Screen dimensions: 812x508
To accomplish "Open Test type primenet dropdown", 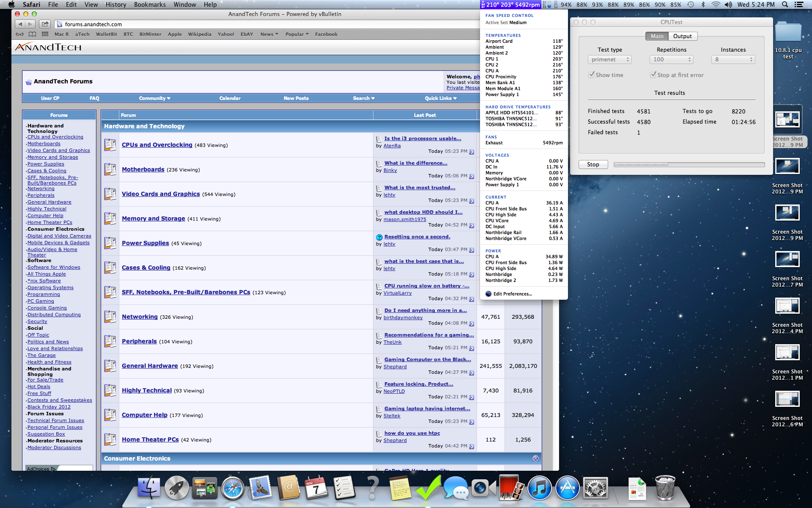I will [x=609, y=60].
